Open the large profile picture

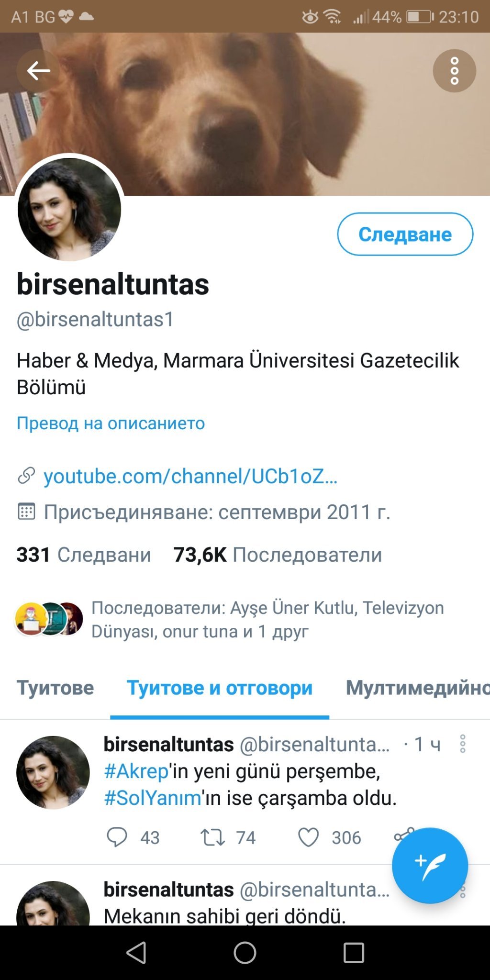[x=69, y=210]
